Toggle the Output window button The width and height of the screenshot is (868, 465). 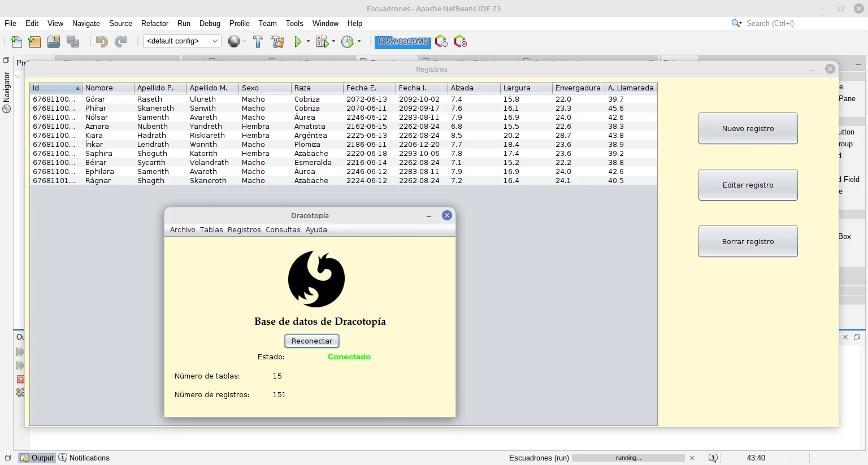tap(37, 458)
